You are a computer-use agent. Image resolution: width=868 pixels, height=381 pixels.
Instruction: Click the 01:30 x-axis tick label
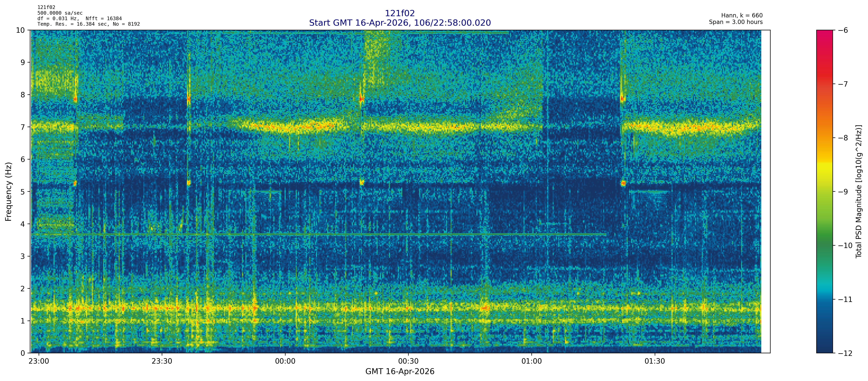point(655,361)
